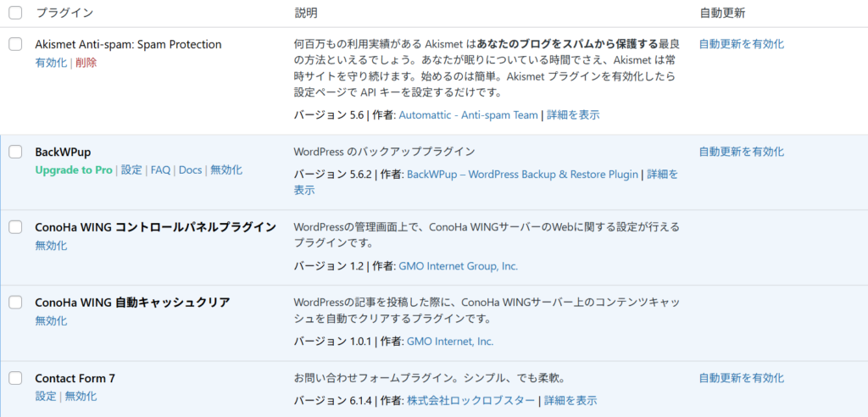This screenshot has width=868, height=417.
Task: Toggle the Contact Form 7 checkbox
Action: coord(15,378)
